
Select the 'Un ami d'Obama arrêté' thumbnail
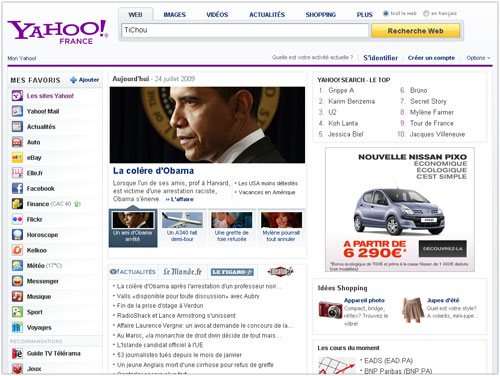click(133, 228)
